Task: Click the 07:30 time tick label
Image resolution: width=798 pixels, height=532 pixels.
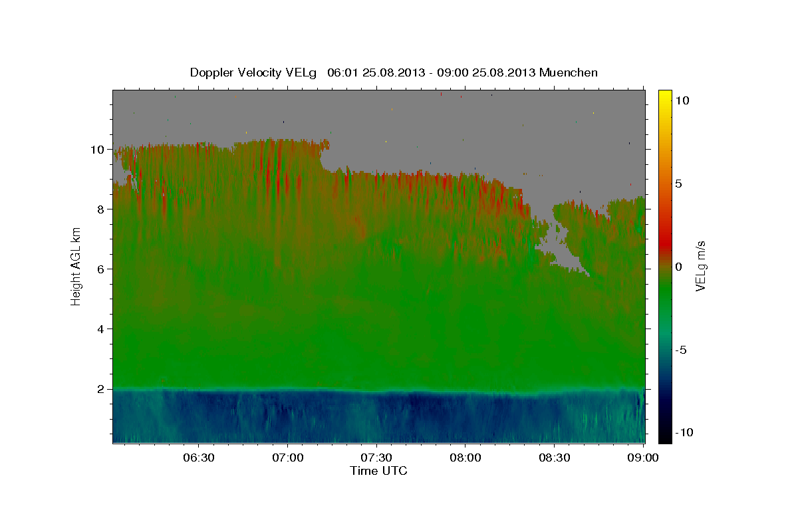Action: pyautogui.click(x=376, y=458)
